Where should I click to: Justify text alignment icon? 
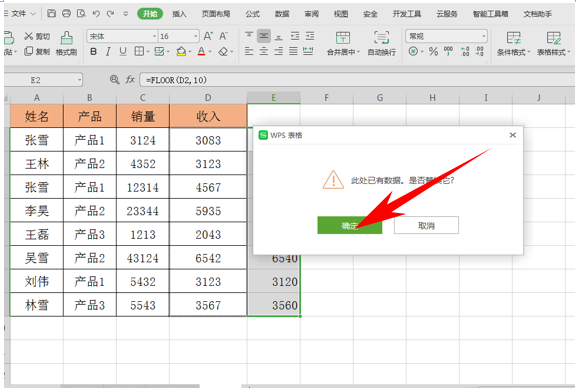[x=293, y=51]
